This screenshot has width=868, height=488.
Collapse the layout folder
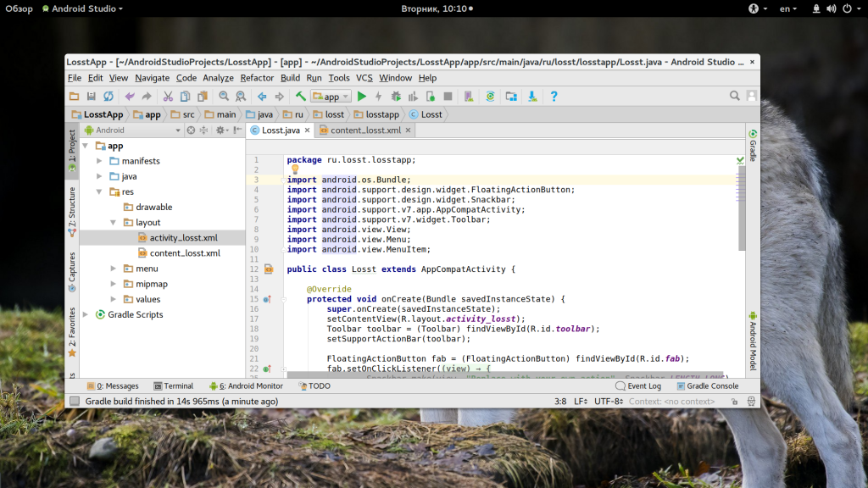click(x=114, y=223)
